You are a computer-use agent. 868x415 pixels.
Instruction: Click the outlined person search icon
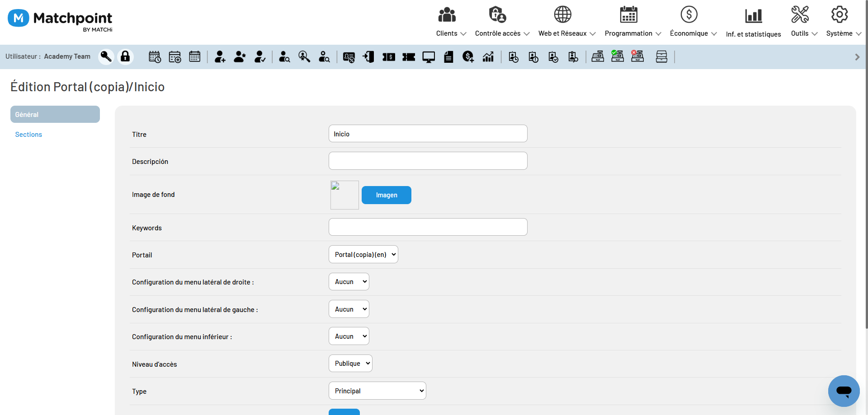[324, 56]
